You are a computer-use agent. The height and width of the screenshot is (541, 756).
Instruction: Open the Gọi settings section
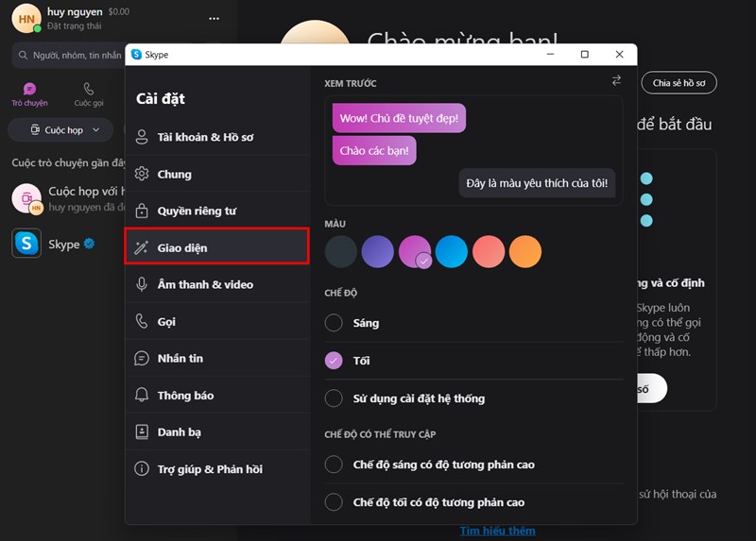coord(217,321)
